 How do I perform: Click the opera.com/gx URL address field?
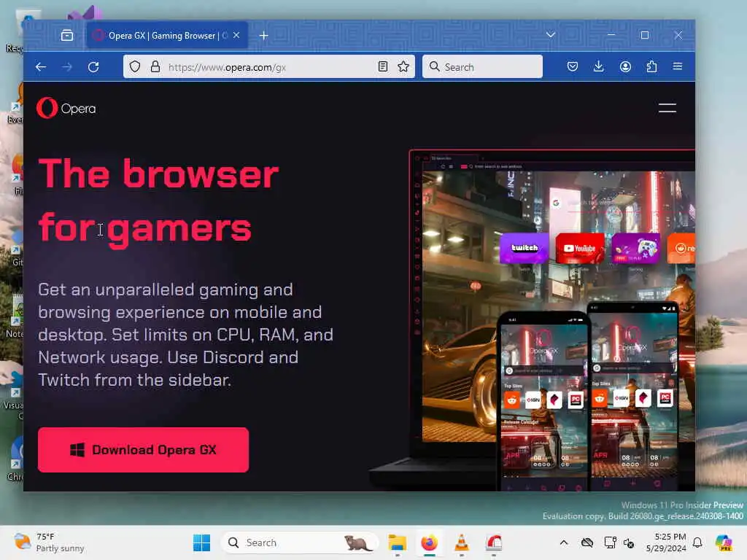tap(269, 67)
